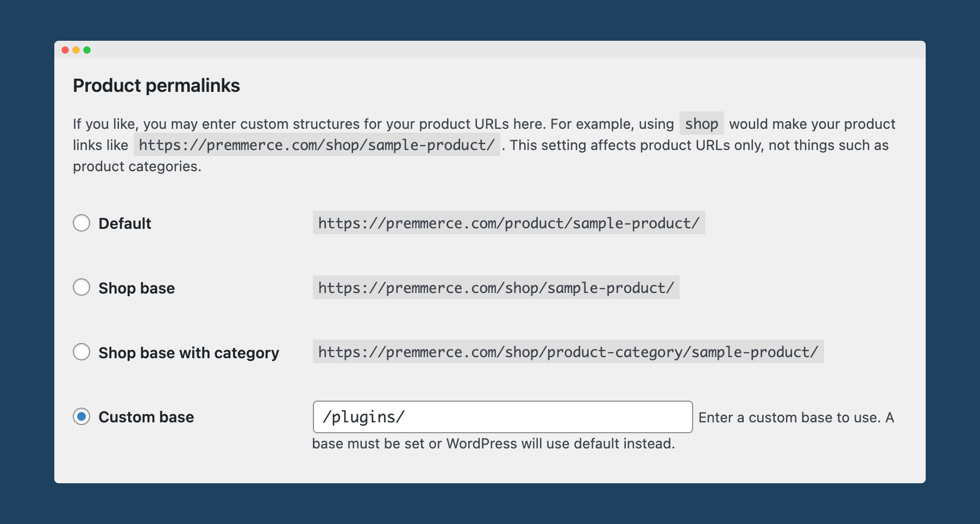
Task: Click the Product permalinks heading
Action: pos(157,85)
